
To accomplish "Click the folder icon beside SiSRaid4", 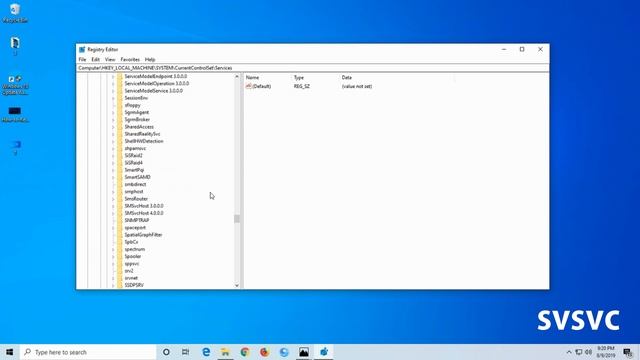I will point(120,163).
